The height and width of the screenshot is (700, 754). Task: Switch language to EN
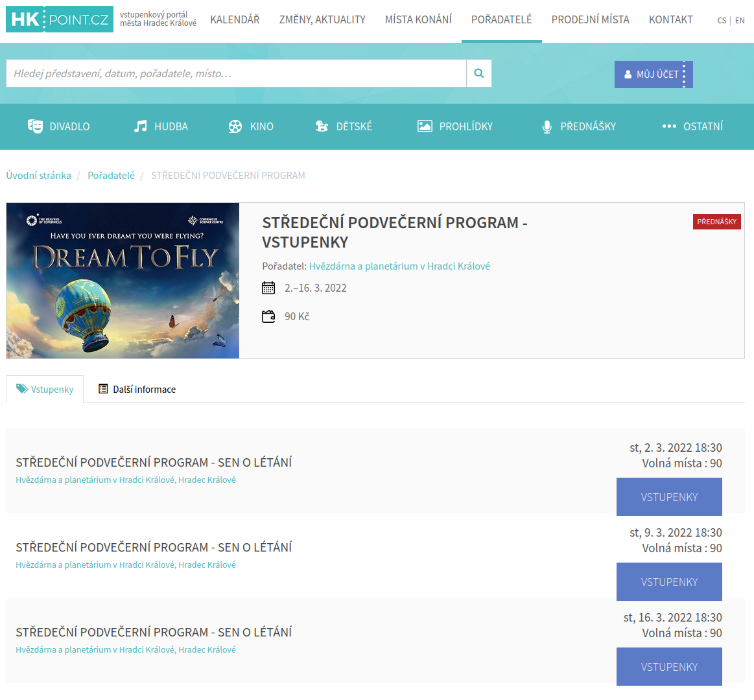pos(740,21)
